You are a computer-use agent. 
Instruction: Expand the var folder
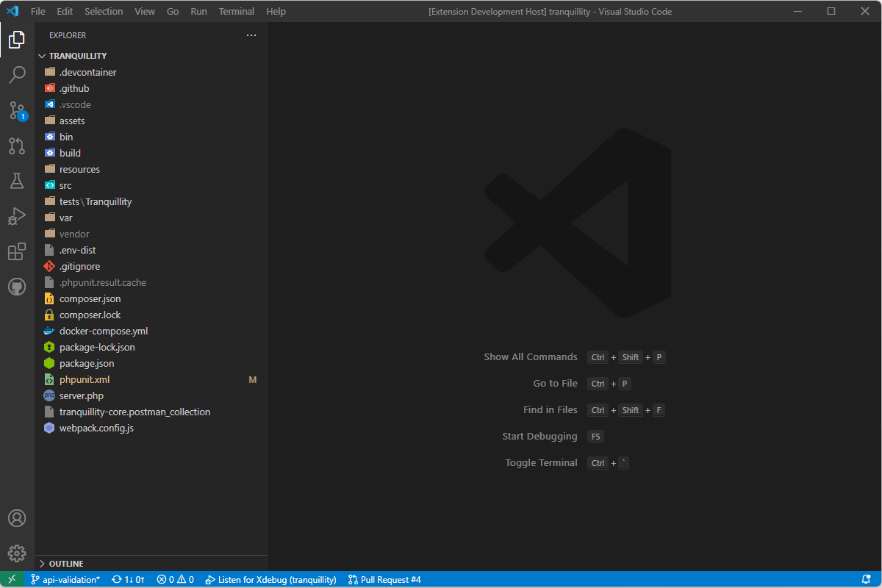(x=151, y=218)
